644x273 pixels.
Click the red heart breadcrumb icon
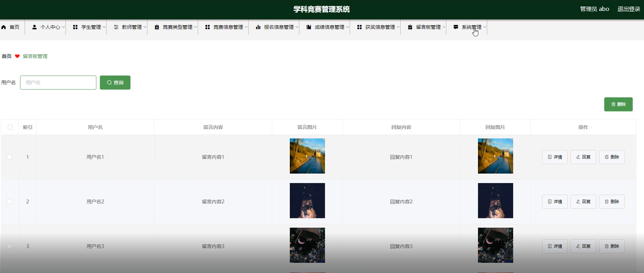tap(17, 56)
